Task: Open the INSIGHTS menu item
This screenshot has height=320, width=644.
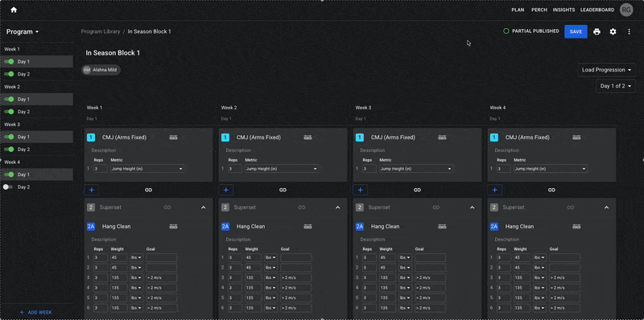Action: coord(564,10)
